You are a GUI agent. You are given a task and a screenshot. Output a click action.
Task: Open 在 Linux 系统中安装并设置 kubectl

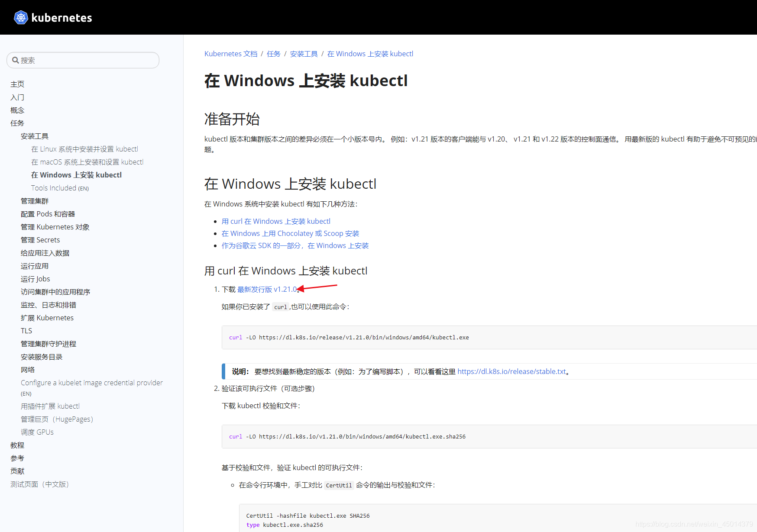point(85,148)
